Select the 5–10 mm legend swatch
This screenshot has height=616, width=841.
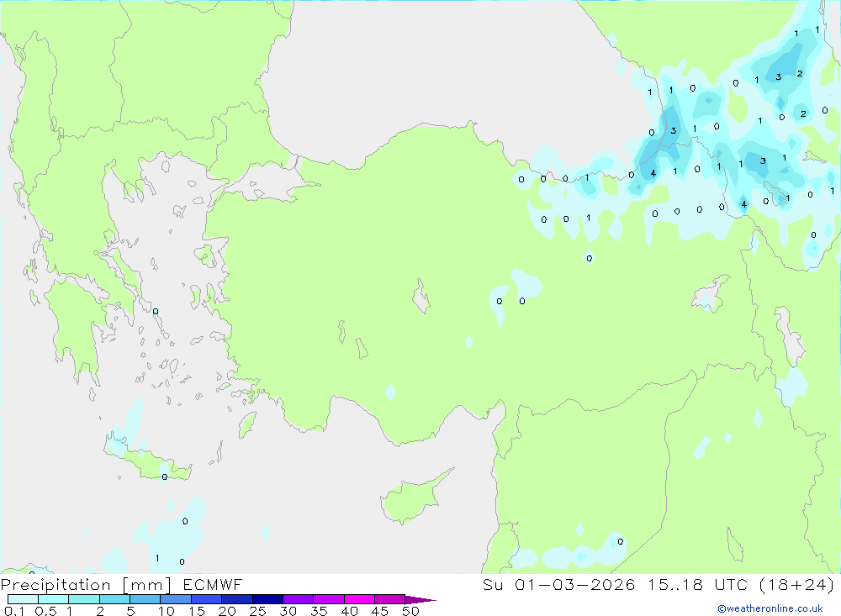click(x=145, y=599)
